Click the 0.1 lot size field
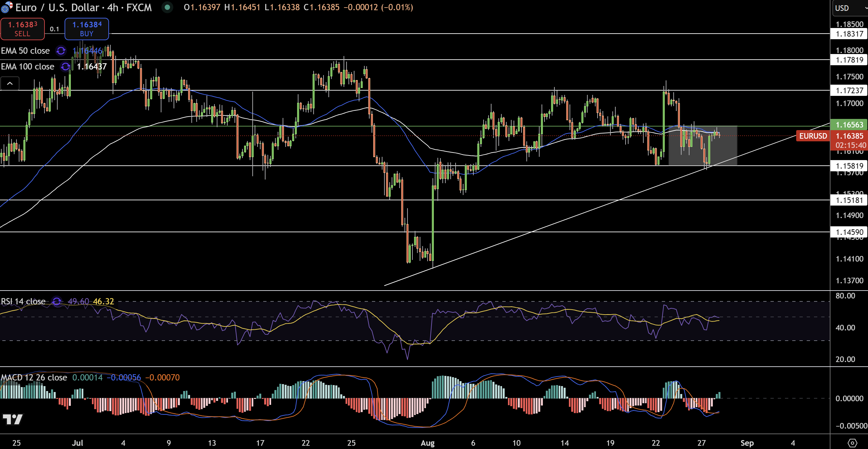The image size is (868, 449). [54, 29]
